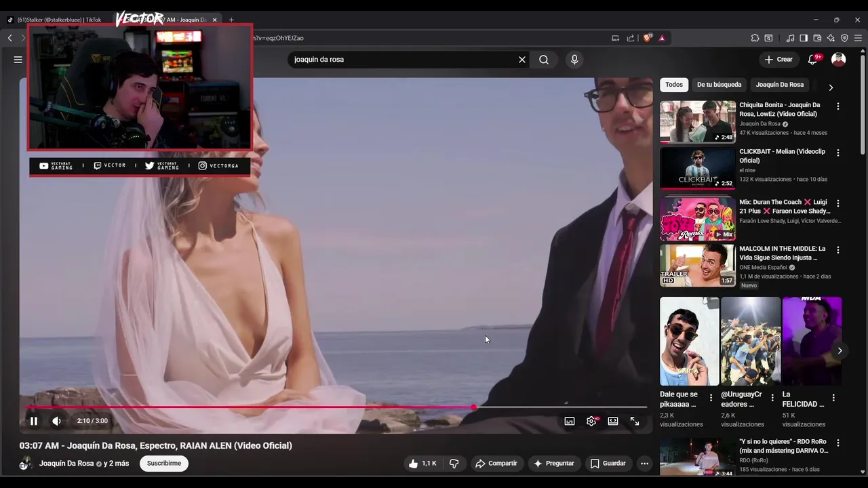Screen dimensions: 868x488
Task: Show more filter chips arrow
Action: pyautogui.click(x=831, y=87)
